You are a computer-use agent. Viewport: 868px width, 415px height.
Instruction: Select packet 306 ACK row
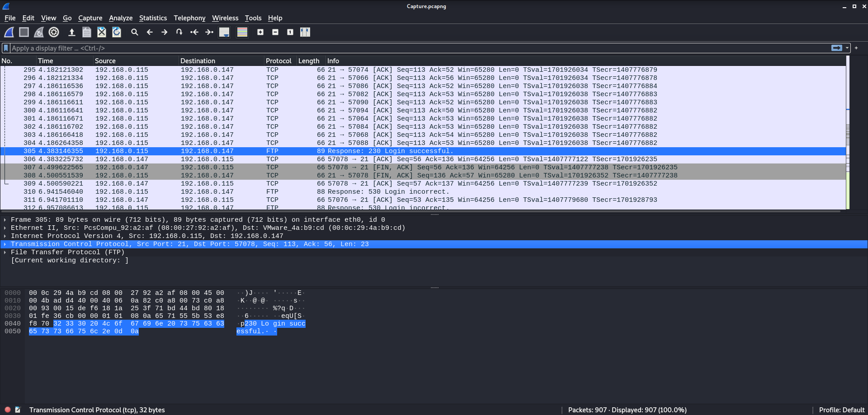(x=423, y=159)
